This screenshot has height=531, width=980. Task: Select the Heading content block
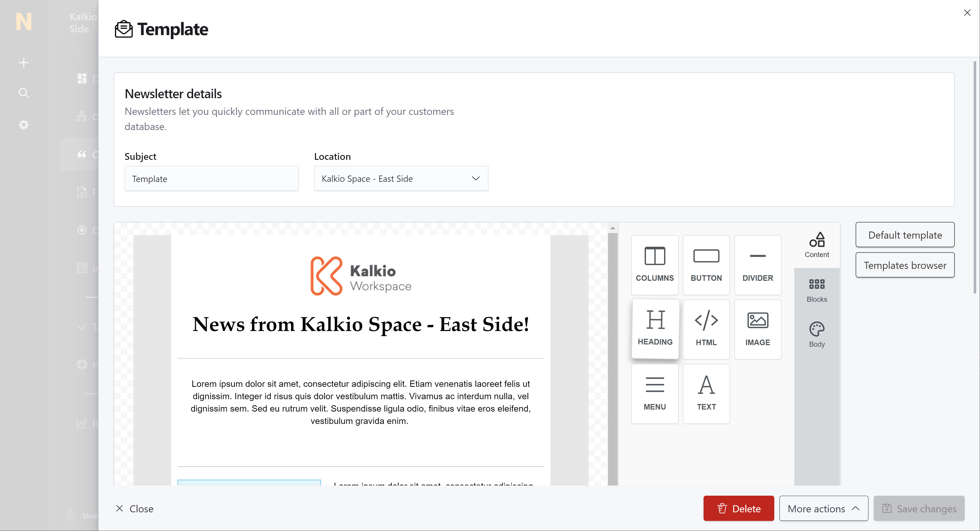pyautogui.click(x=655, y=329)
